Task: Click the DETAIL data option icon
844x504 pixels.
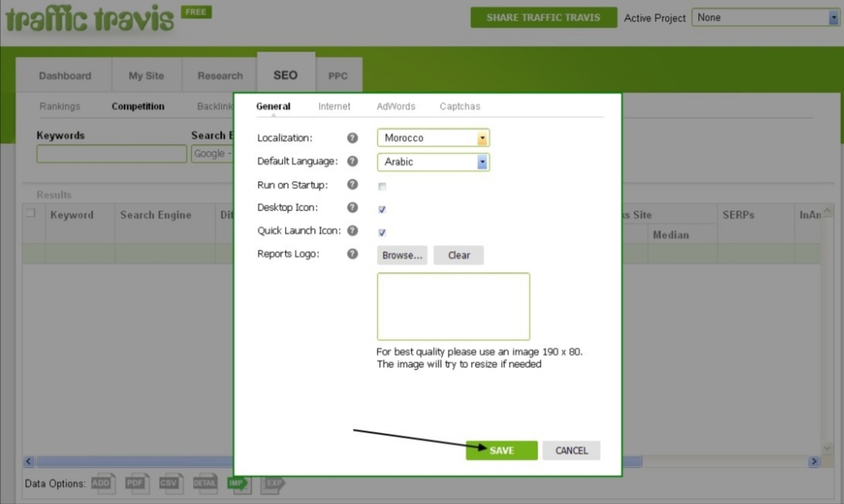Action: point(205,483)
